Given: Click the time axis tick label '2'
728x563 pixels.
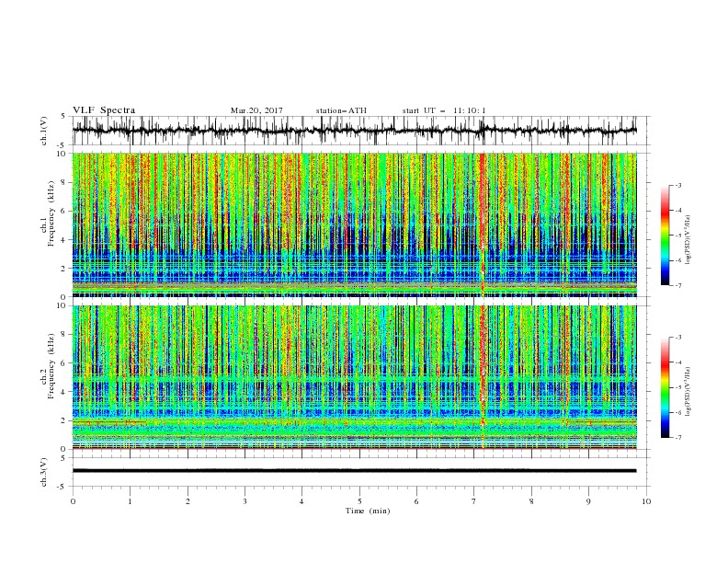Looking at the screenshot, I should pyautogui.click(x=188, y=501).
